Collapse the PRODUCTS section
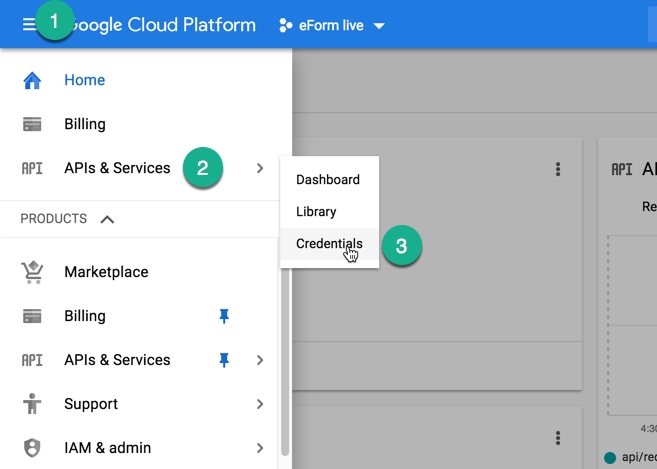Viewport: 657px width, 469px height. (107, 219)
